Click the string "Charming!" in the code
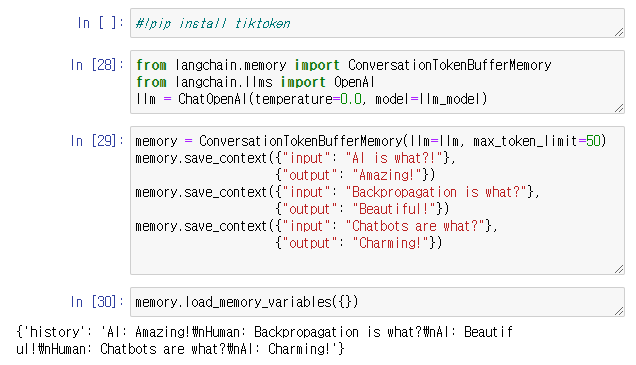The width and height of the screenshot is (636, 365). click(391, 243)
